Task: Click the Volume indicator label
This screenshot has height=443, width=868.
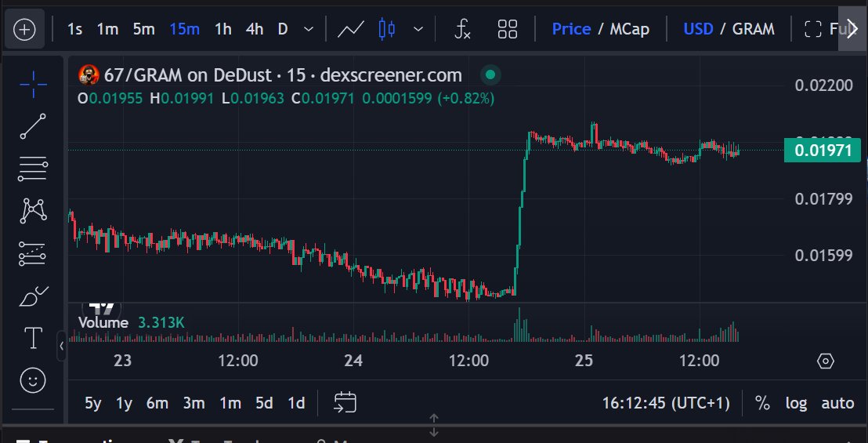Action: coord(103,322)
